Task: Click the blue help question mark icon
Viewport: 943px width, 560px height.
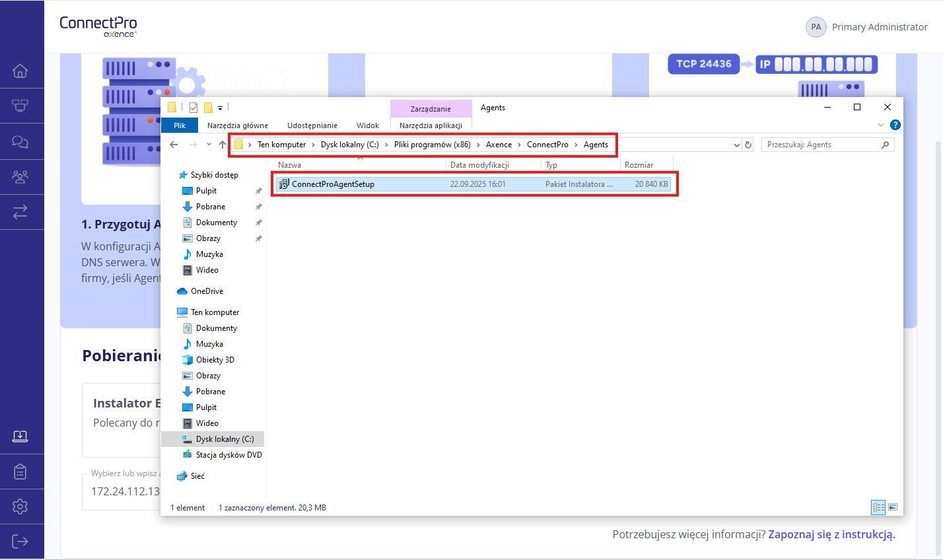Action: click(x=895, y=125)
